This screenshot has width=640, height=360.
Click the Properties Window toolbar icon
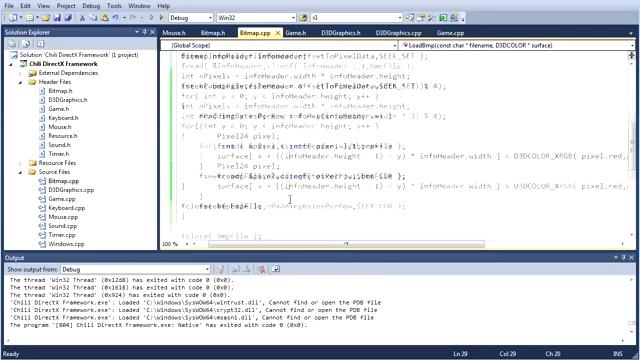pyautogui.click(x=421, y=18)
